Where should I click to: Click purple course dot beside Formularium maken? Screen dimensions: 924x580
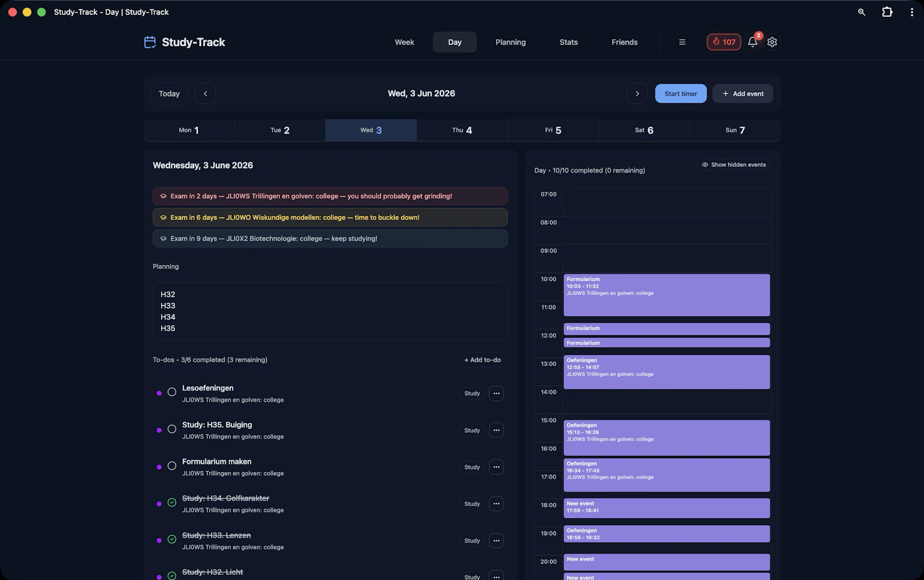(x=159, y=467)
